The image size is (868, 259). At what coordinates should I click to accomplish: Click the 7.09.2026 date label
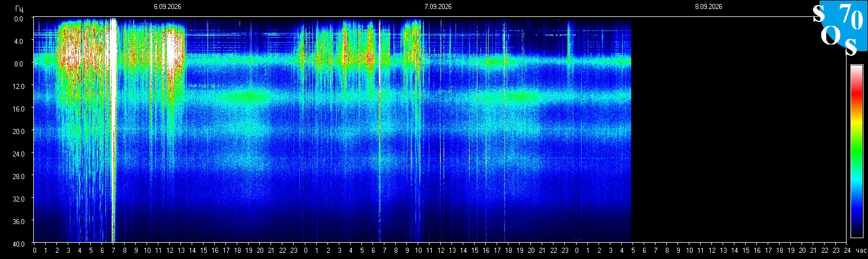tap(438, 7)
